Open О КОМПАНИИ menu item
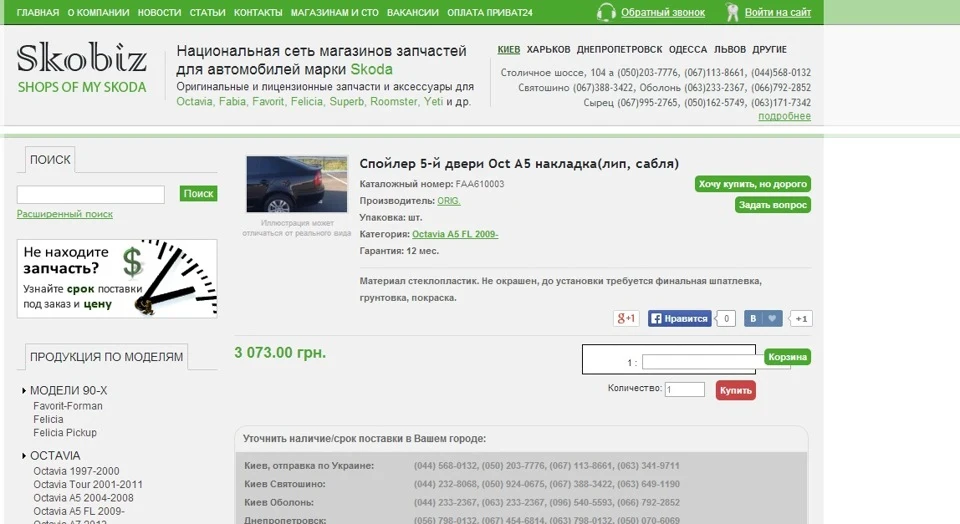Viewport: 960px width, 524px height. coord(99,12)
